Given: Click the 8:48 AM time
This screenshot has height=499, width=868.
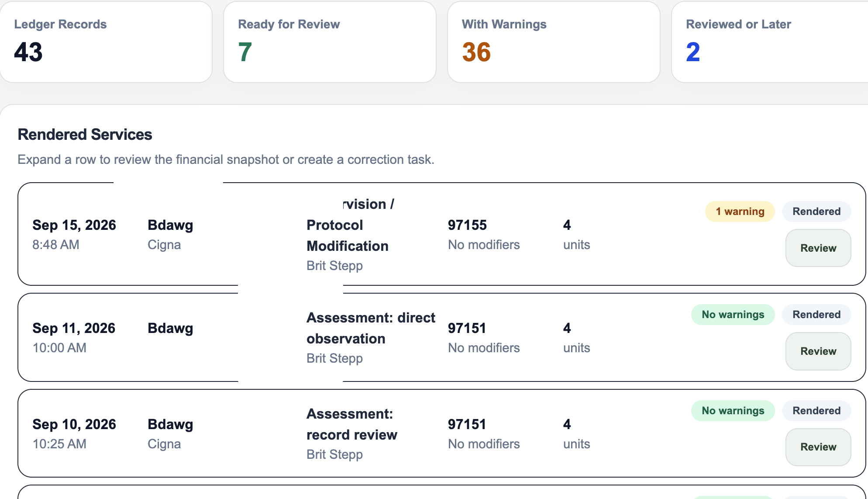Looking at the screenshot, I should tap(56, 245).
